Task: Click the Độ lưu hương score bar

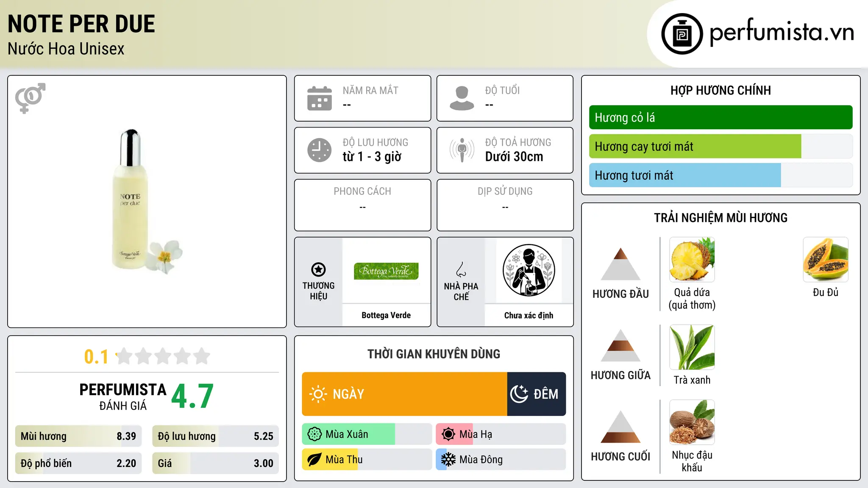Action: point(216,436)
